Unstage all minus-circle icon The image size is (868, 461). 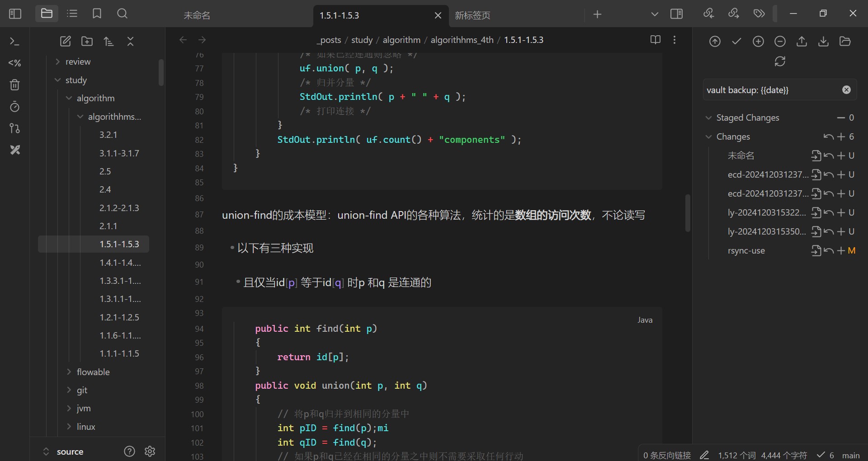(780, 42)
